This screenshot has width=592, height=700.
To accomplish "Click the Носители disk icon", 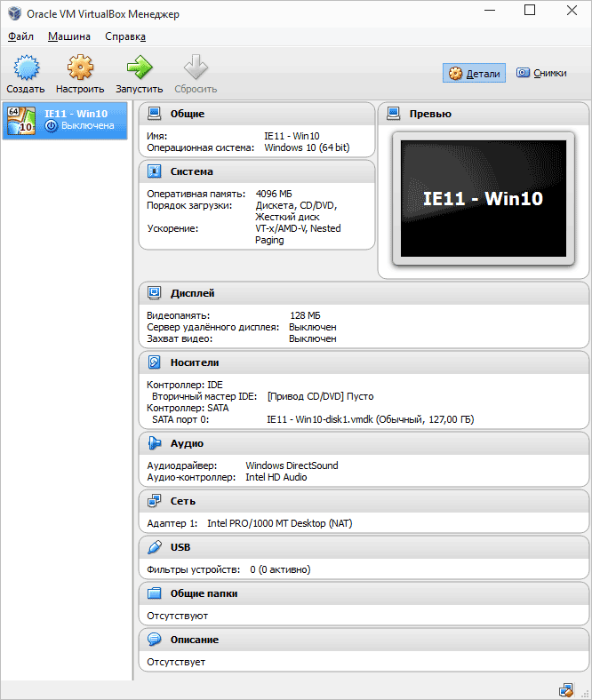I will pyautogui.click(x=154, y=362).
